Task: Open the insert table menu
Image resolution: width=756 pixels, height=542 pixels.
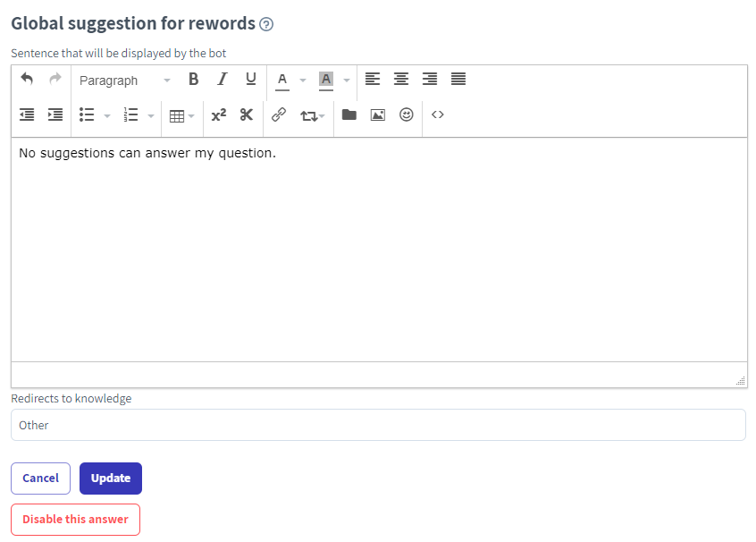Action: 181,115
